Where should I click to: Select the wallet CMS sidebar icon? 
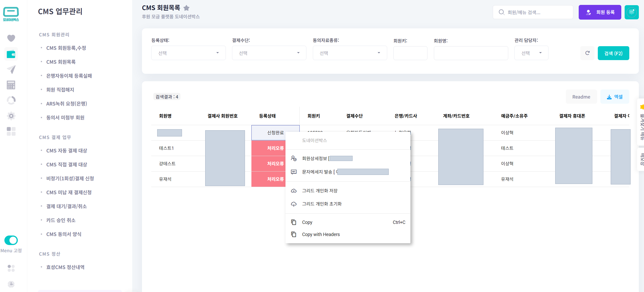[11, 54]
